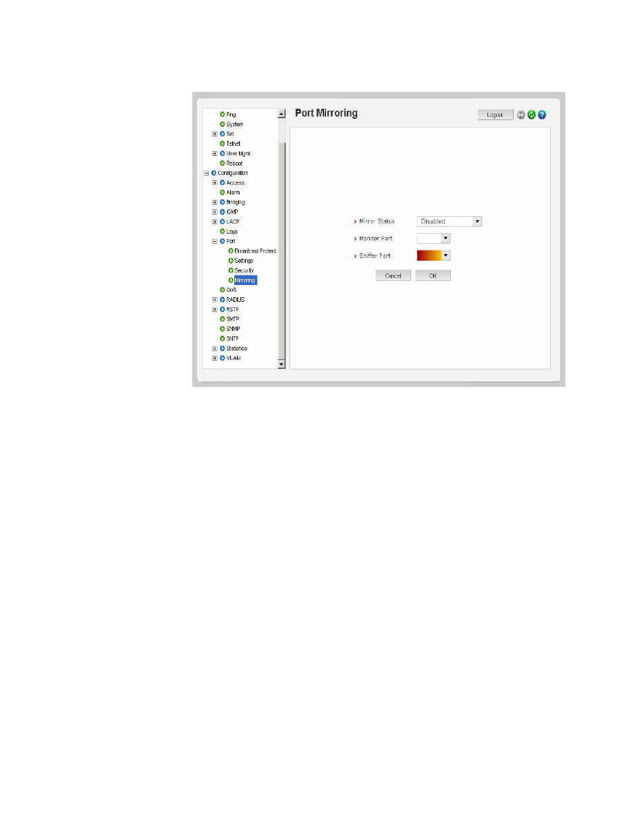Screen dimensions: 644x834
Task: Select Logs in the navigation tree
Action: pos(232,232)
